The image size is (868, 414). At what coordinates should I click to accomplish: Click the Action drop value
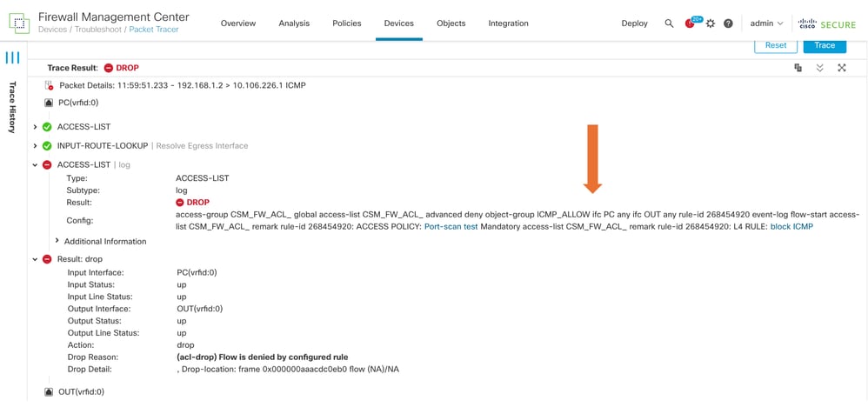tap(185, 344)
